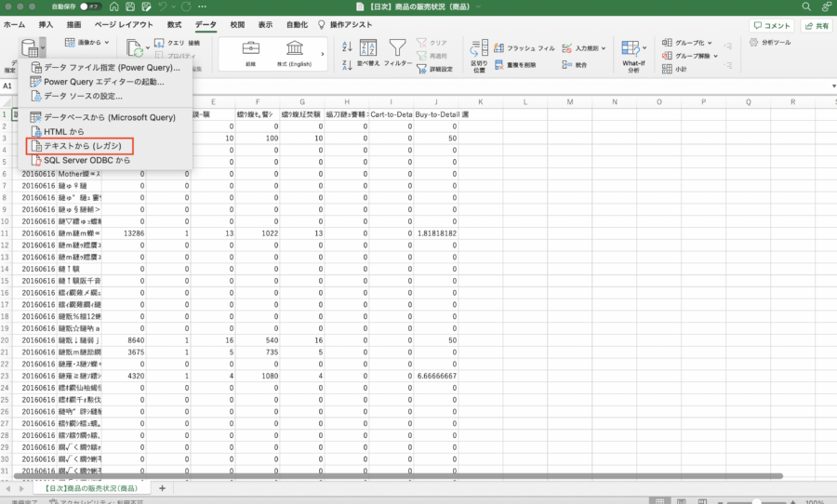Open the 並べ替え sort dialog
The image size is (837, 504).
point(367,52)
